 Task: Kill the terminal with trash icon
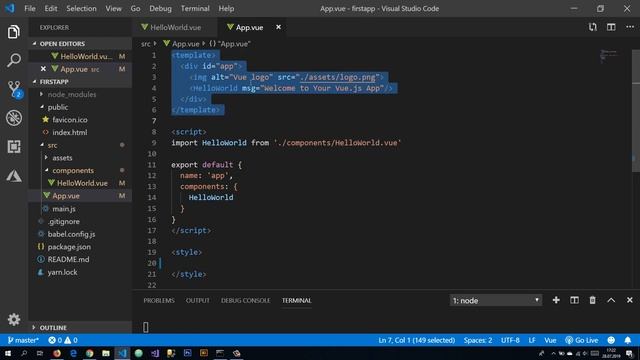tap(593, 300)
